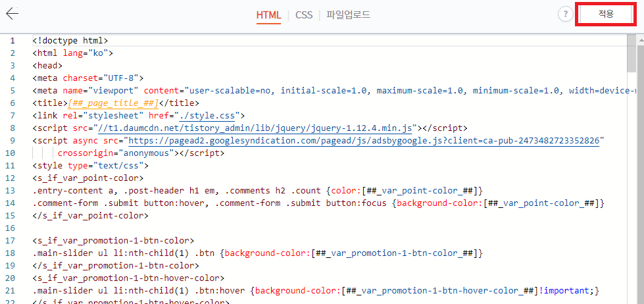
Task: Click the .main-slider li:nth-child(1) .btn line 18
Action: tap(257, 253)
